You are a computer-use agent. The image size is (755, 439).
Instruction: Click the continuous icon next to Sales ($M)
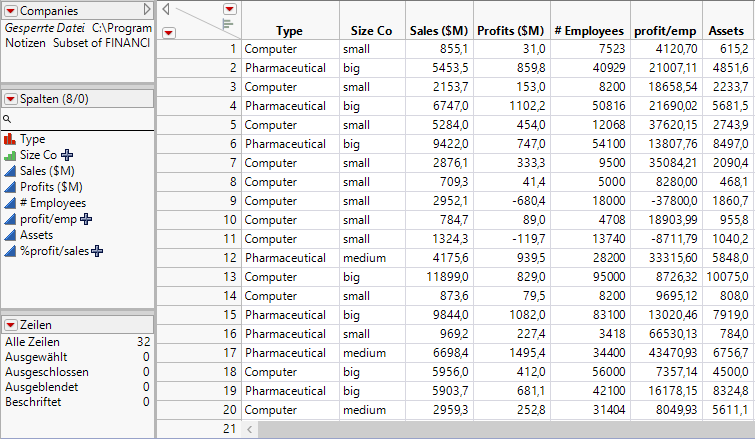coord(10,171)
